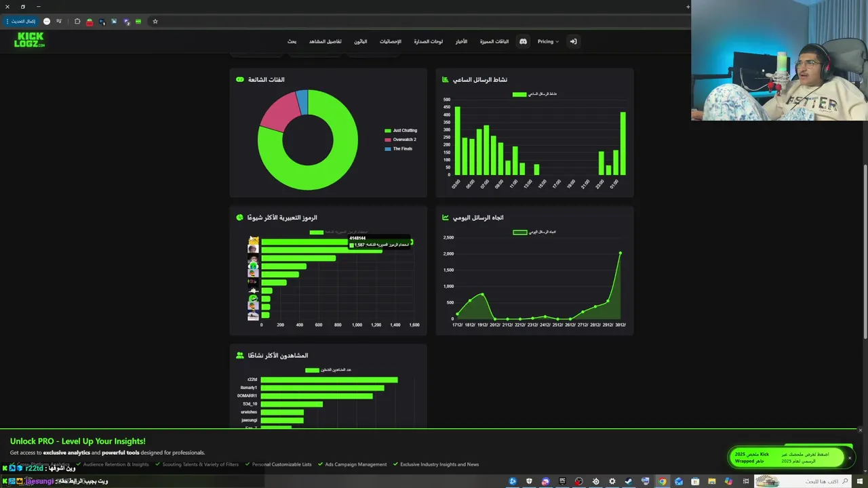The height and width of the screenshot is (488, 868).
Task: Toggle The Finals legend entry
Action: point(399,148)
